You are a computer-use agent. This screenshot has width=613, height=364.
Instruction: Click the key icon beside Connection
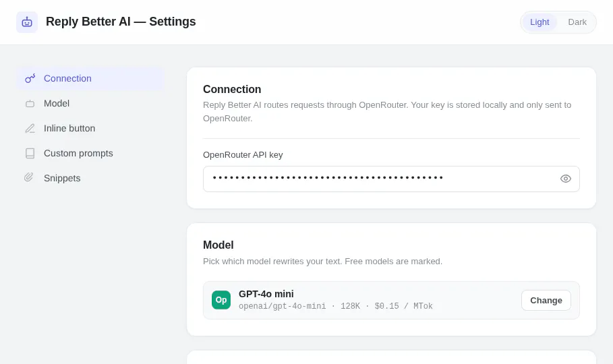coord(30,79)
